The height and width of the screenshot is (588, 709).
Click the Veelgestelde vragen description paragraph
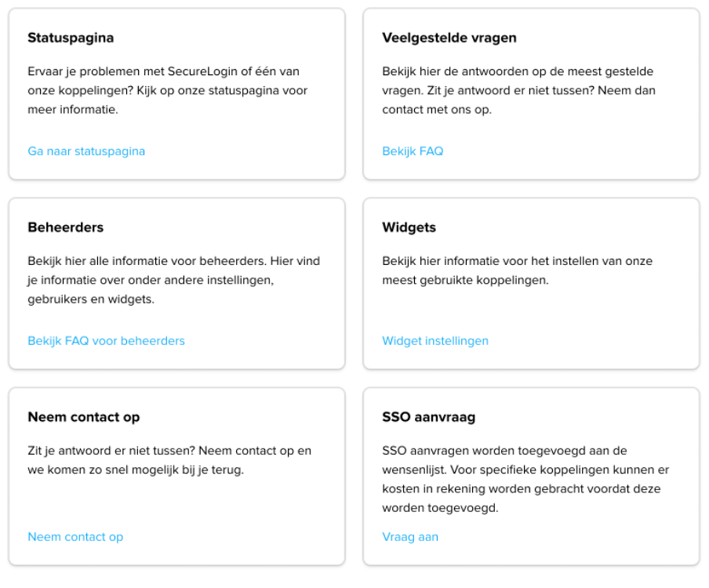coord(518,90)
